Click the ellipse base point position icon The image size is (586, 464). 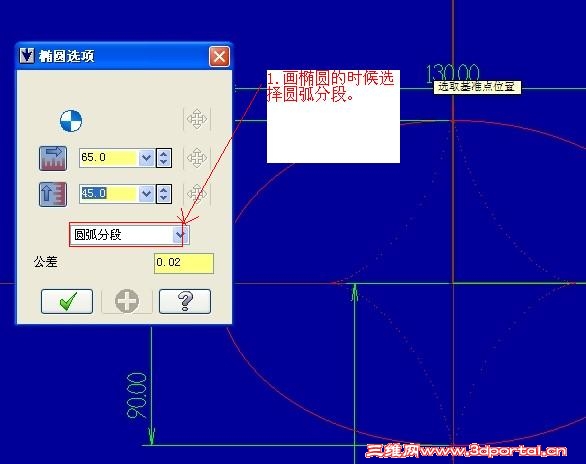[x=71, y=121]
